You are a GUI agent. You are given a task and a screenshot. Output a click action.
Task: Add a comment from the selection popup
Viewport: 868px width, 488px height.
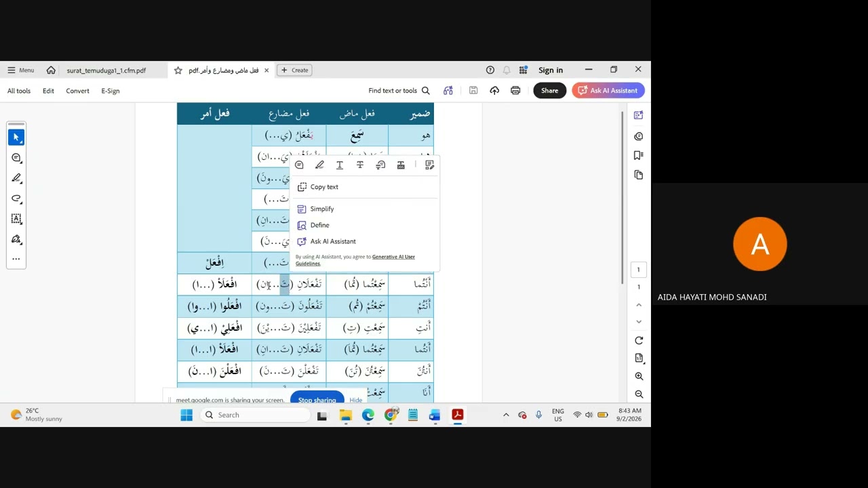pos(299,165)
